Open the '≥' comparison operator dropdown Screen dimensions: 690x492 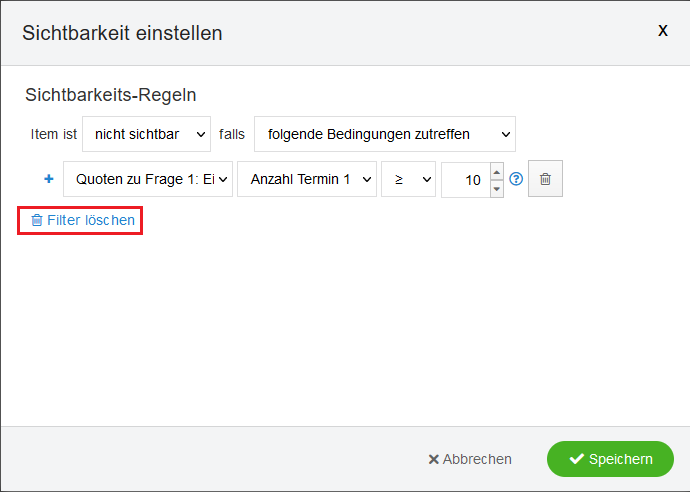pyautogui.click(x=408, y=179)
